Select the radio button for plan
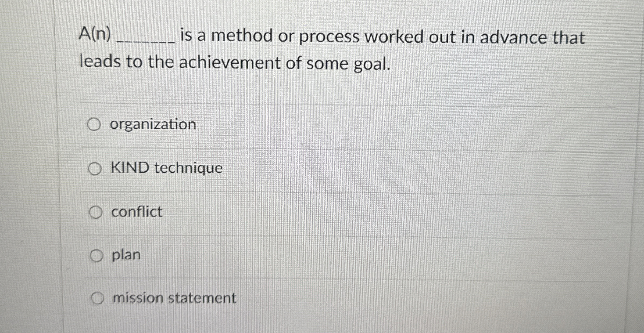The height and width of the screenshot is (333, 644). click(96, 255)
